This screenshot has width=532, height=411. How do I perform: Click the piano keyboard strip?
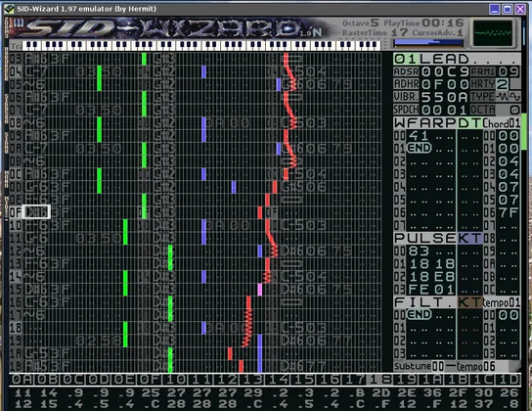tap(202, 45)
